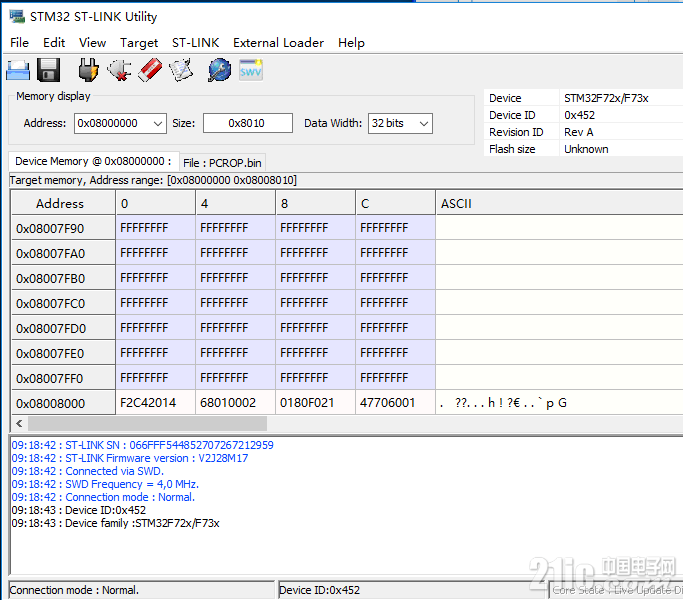683x600 pixels.
Task: Click the ASCII text of row 0x08008000
Action: [503, 403]
